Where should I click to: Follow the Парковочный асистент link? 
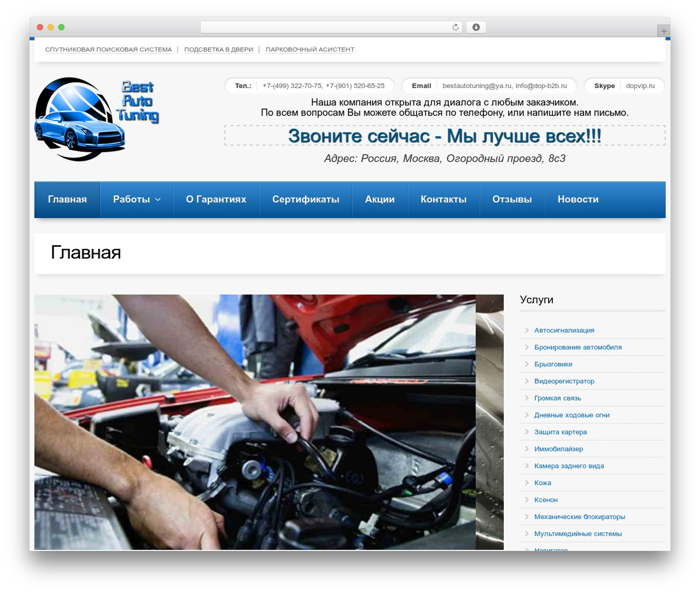[x=310, y=50]
